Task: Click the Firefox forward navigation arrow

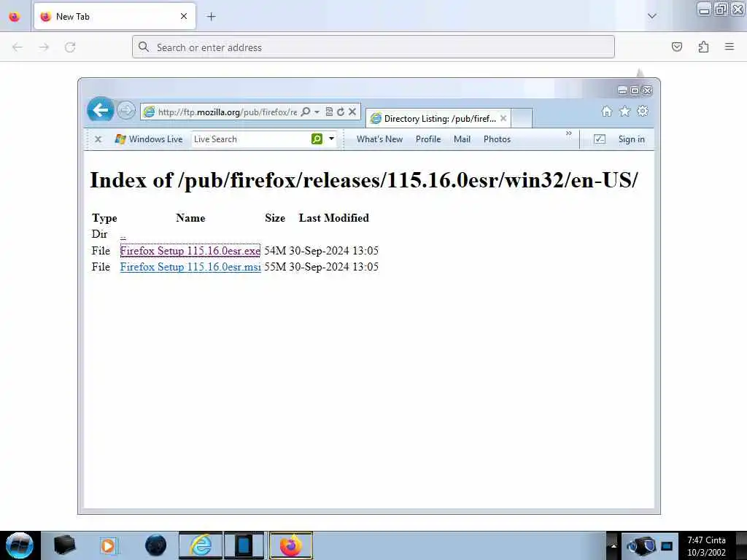Action: pos(44,47)
